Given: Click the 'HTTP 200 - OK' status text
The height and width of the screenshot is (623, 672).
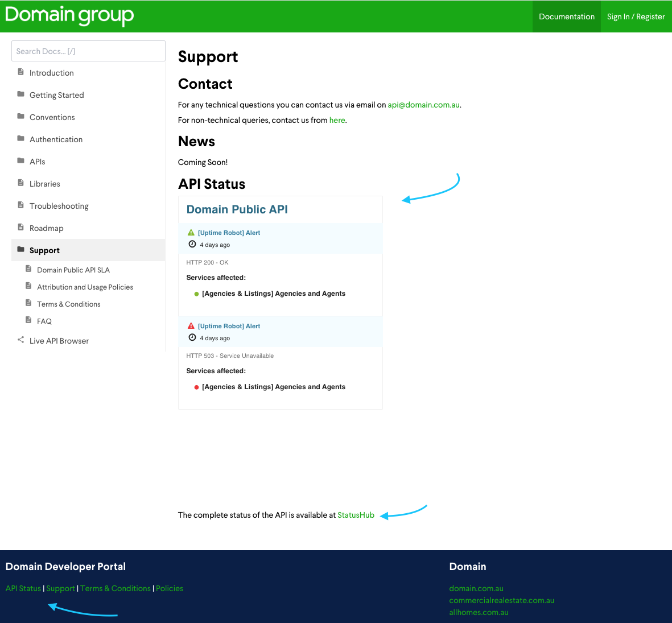Looking at the screenshot, I should coord(208,263).
